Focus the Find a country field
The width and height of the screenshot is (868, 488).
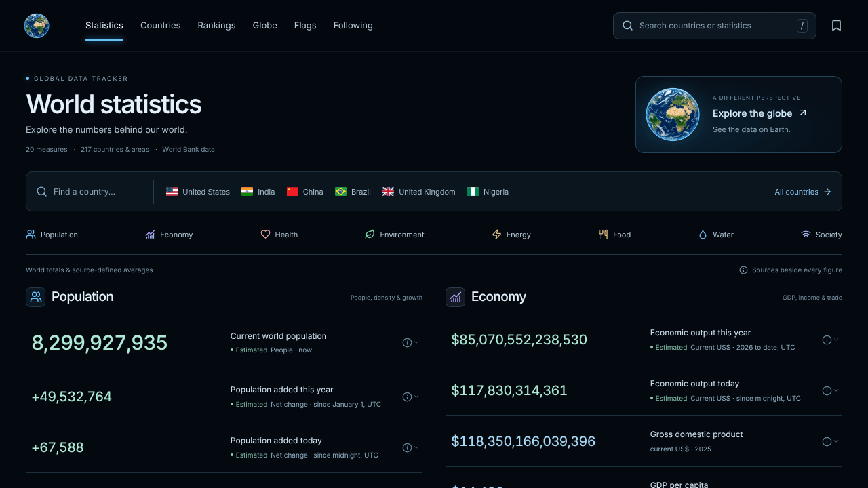[x=90, y=192]
